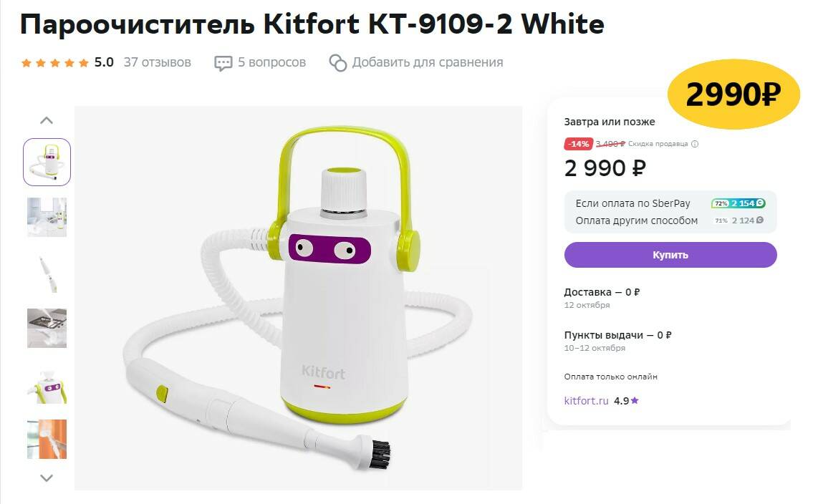
Task: Click the purple Купить button
Action: click(670, 255)
